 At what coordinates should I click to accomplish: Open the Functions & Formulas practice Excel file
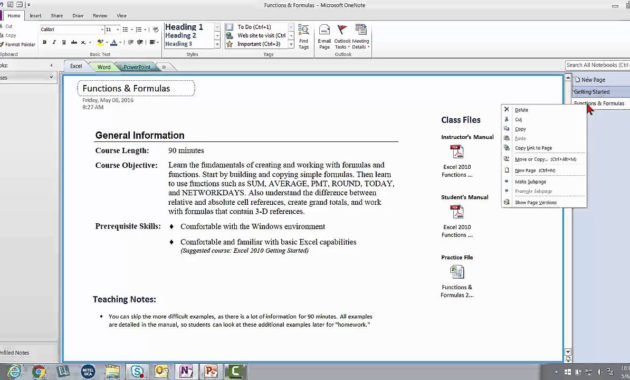[457, 272]
